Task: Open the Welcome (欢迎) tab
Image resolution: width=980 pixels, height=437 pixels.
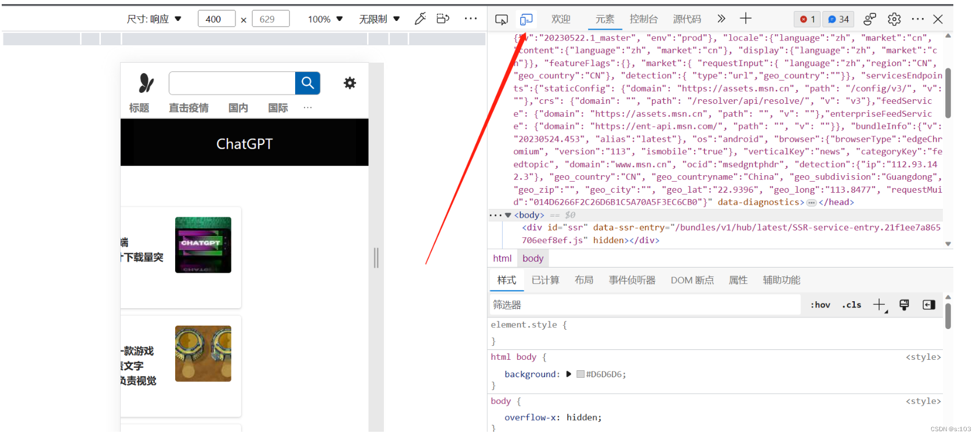Action: (561, 19)
